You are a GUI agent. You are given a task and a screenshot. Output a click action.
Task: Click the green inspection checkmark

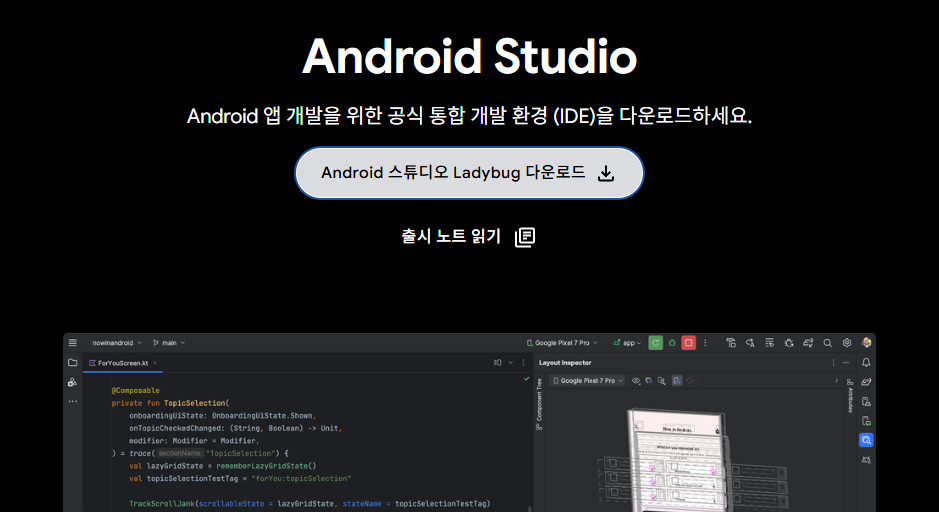pyautogui.click(x=526, y=378)
